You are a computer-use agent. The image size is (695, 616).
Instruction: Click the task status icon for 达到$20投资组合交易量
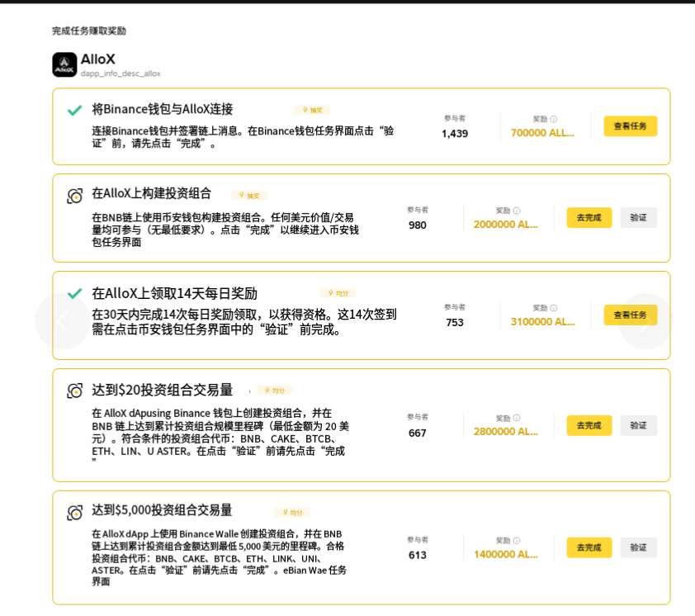pos(74,391)
